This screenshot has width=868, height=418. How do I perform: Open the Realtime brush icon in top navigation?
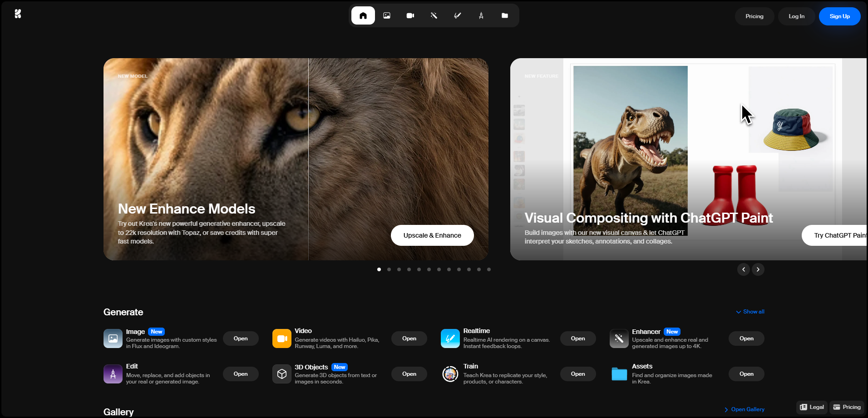click(x=458, y=15)
